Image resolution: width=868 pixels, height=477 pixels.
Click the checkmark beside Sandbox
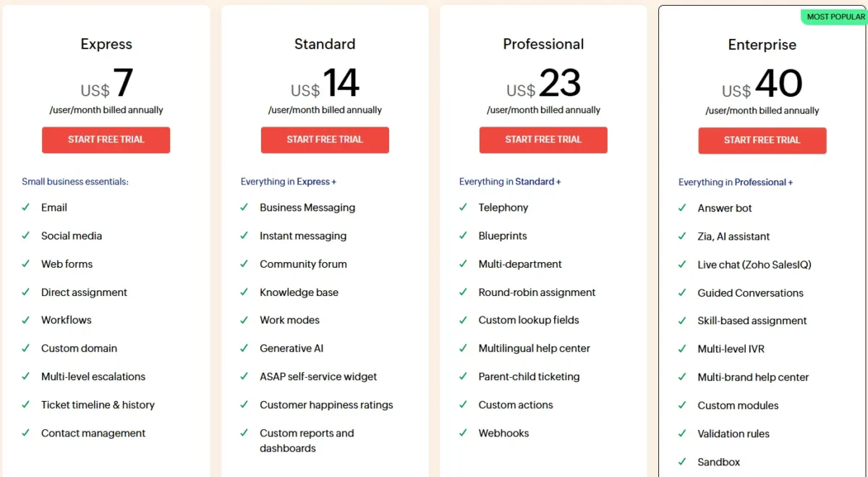(x=682, y=462)
